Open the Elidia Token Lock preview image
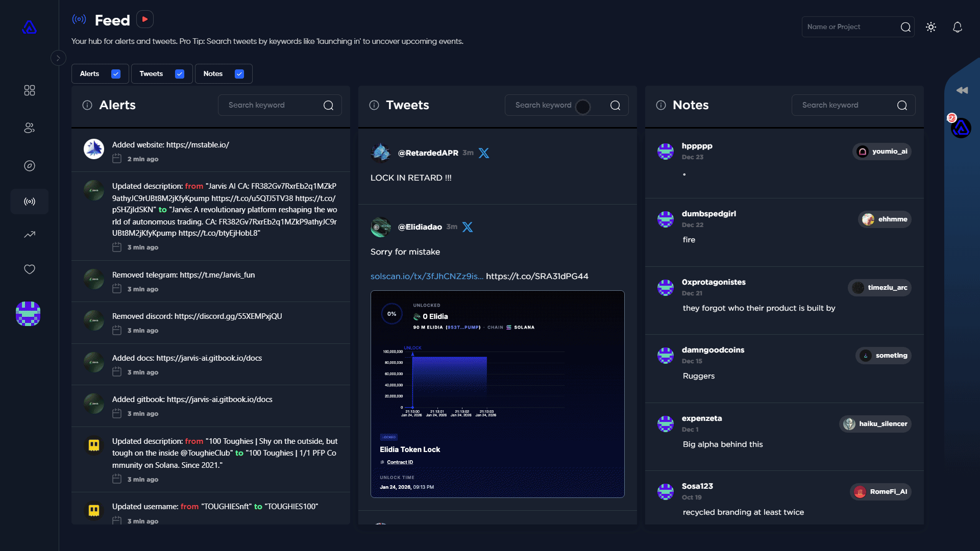Viewport: 980px width, 551px height. [x=497, y=394]
